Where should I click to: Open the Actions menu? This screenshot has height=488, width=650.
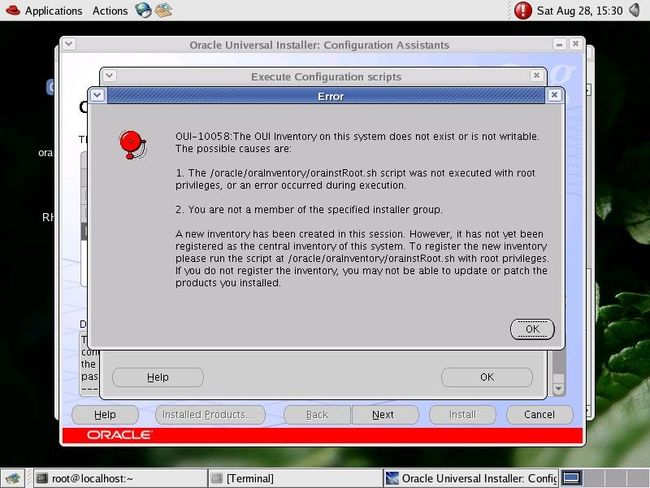click(x=110, y=11)
